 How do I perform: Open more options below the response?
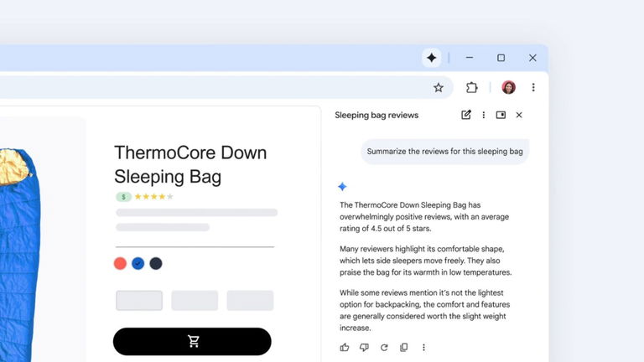pyautogui.click(x=423, y=347)
